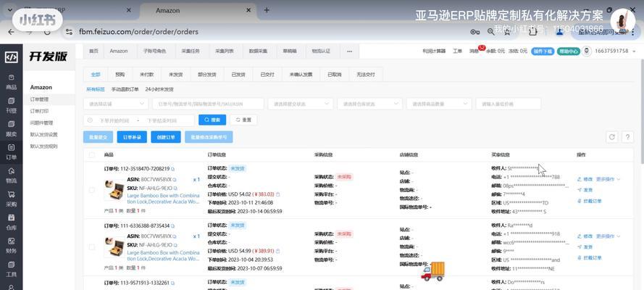Image resolution: width=644 pixels, height=290 pixels.
Task: Click the 插件下载 pill button
Action: point(543,51)
